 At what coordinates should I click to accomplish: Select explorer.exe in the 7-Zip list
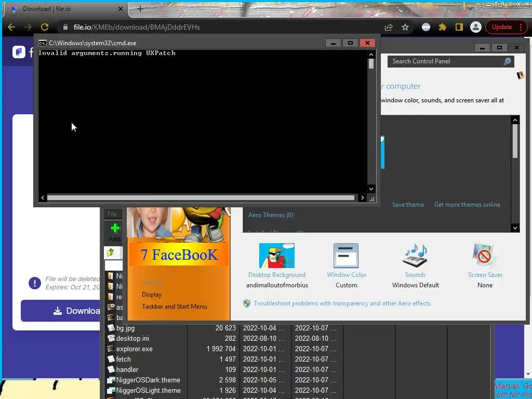click(x=135, y=349)
